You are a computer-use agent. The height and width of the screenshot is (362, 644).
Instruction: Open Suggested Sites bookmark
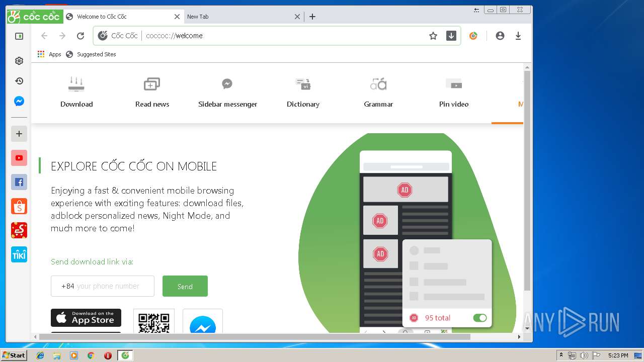click(x=91, y=54)
